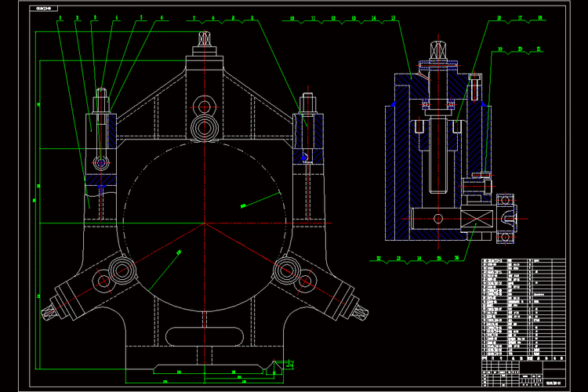Select the lower-left roller concentric circles
Viewport: 588px width, 392px height.
point(122,271)
